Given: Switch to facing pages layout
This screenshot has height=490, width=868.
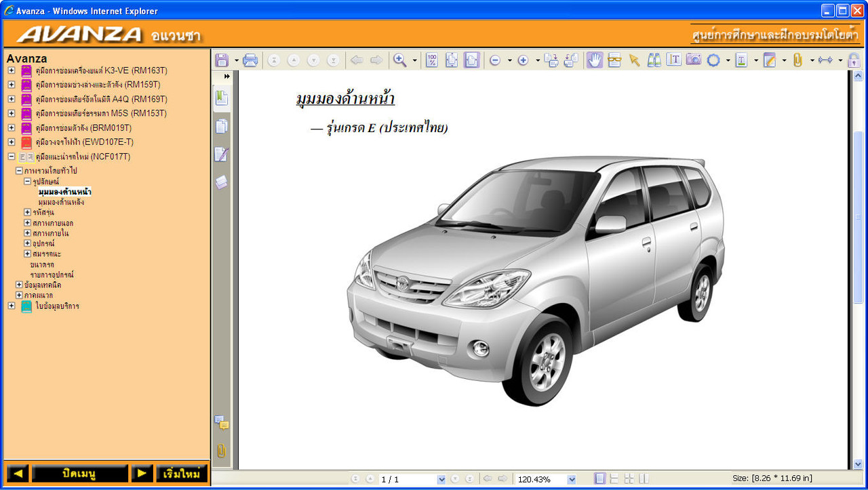Looking at the screenshot, I should (644, 479).
